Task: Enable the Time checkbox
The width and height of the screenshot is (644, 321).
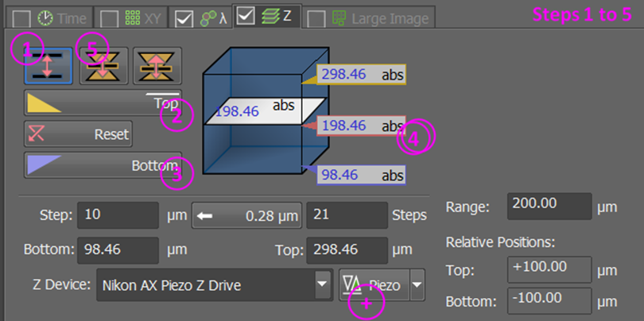Action: (x=25, y=17)
